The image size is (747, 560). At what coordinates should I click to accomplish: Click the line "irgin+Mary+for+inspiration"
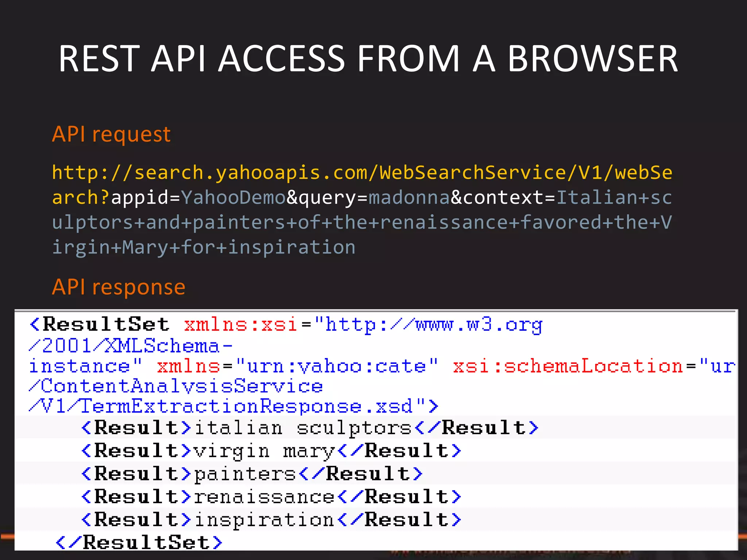point(204,247)
